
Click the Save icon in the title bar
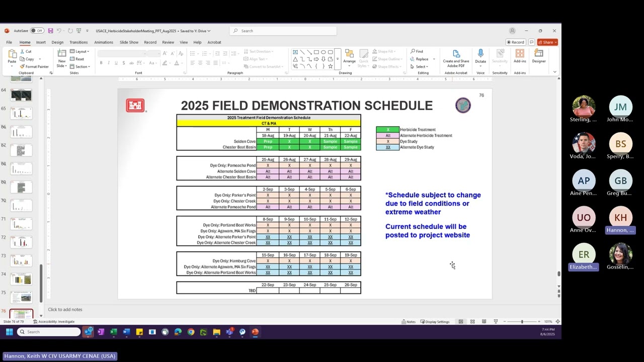coord(50,31)
